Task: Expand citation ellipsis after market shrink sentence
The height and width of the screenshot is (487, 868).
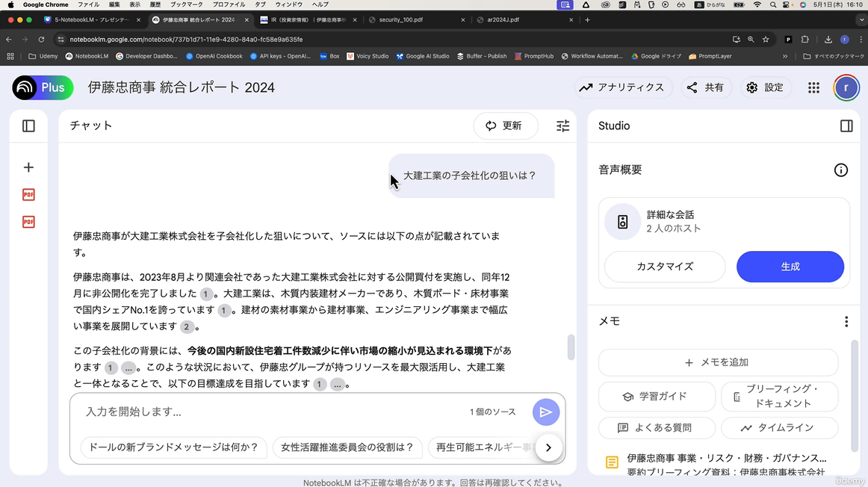Action: 128,367
